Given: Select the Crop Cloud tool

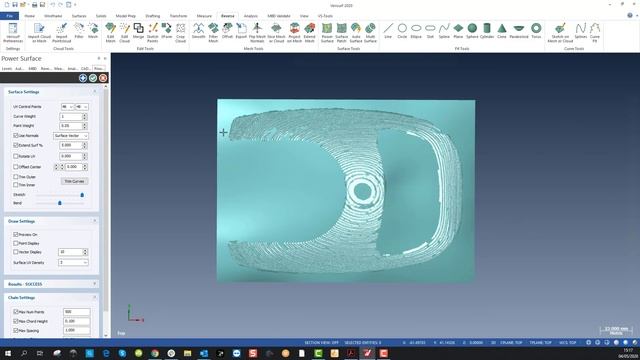Looking at the screenshot, I should click(x=180, y=32).
